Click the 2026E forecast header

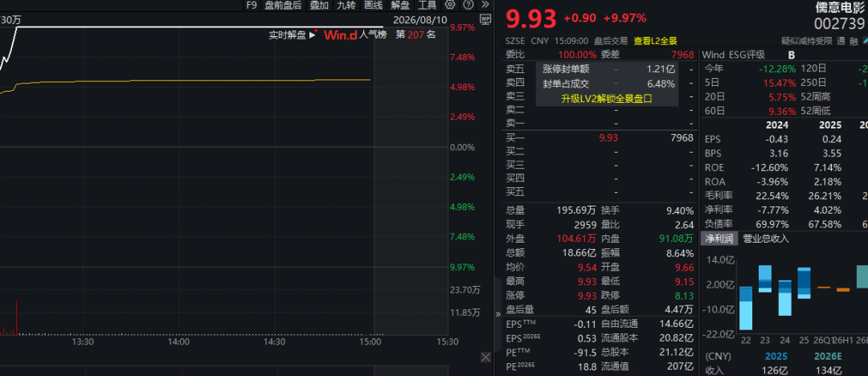(828, 357)
